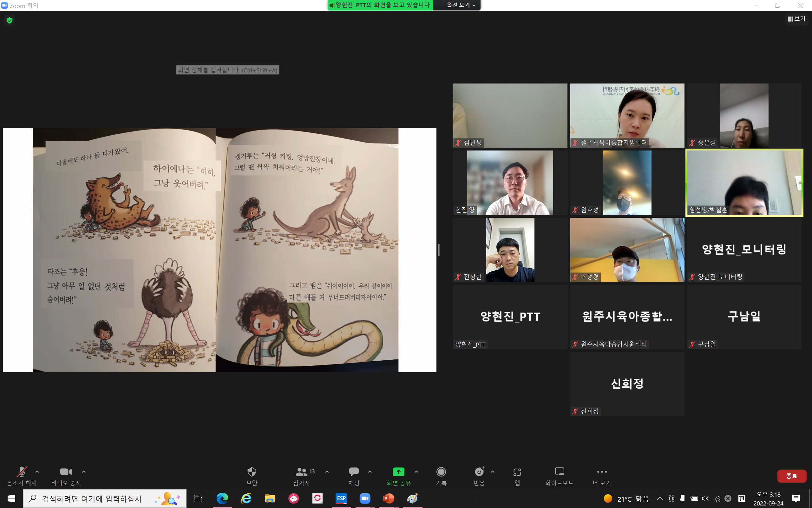The height and width of the screenshot is (508, 812).
Task: Select 신희정 participant tile
Action: (x=627, y=384)
